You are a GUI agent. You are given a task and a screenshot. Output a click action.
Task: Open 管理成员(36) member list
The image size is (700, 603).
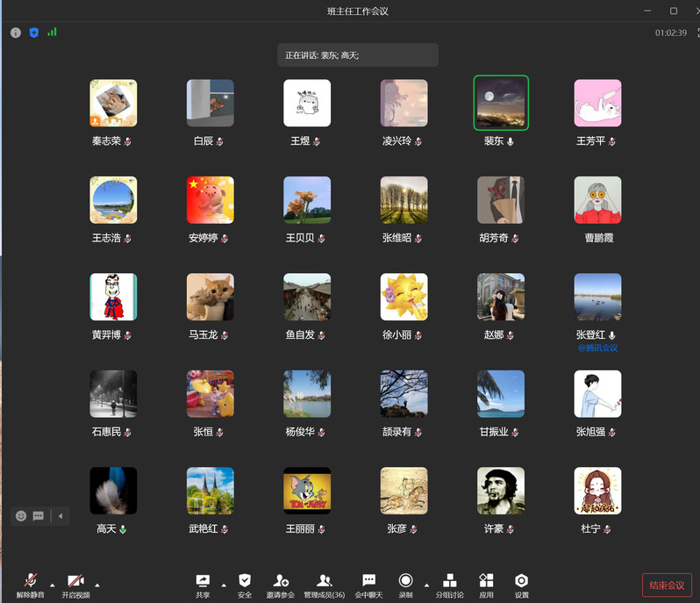click(x=324, y=585)
